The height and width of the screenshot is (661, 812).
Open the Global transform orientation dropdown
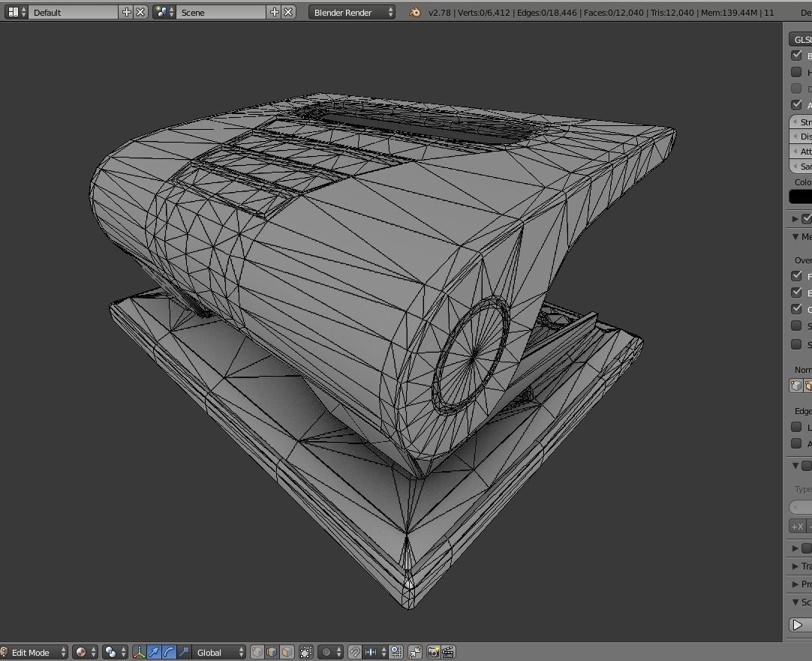click(x=218, y=652)
